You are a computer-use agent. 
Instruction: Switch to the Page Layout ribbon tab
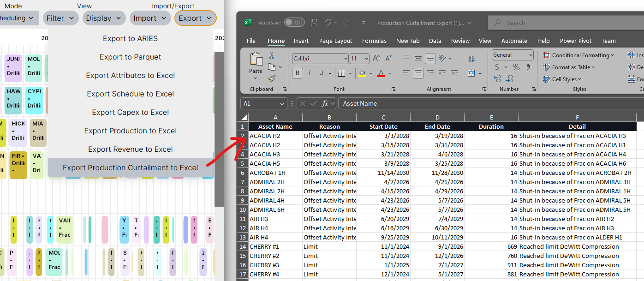335,41
